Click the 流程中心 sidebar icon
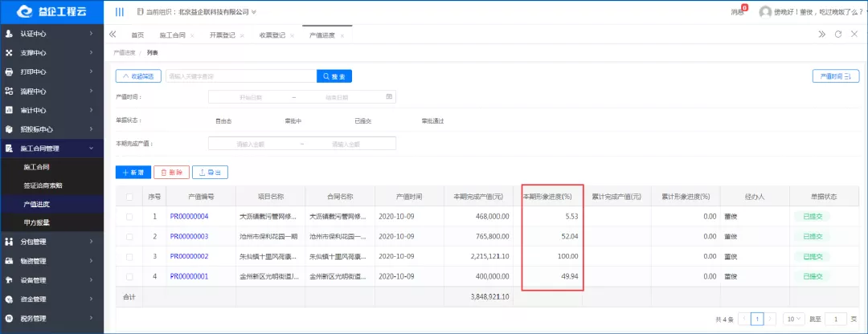The height and width of the screenshot is (334, 868). click(x=9, y=92)
